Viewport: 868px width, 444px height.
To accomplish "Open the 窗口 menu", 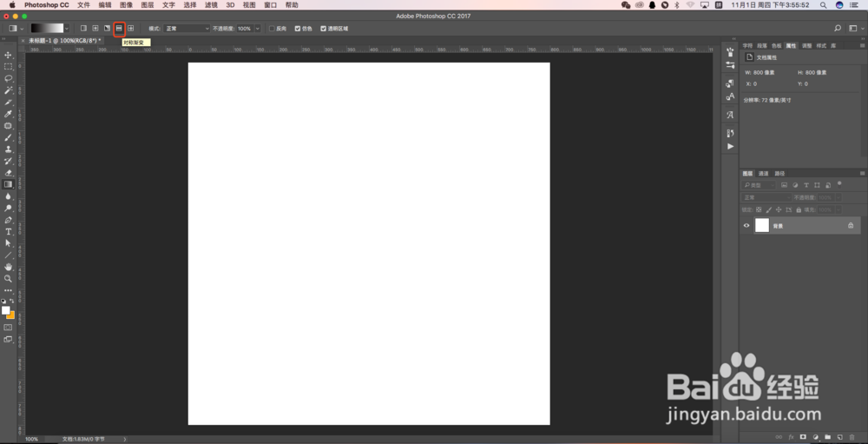I will click(x=270, y=4).
